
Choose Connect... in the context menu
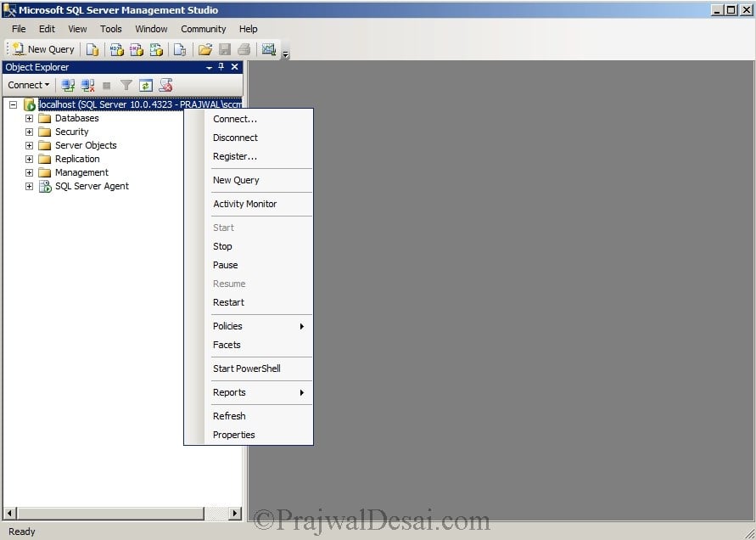click(249, 119)
